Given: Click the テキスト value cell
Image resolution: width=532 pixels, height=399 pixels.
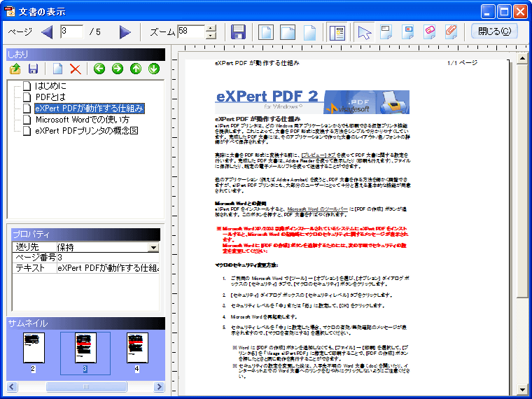Looking at the screenshot, I should [108, 268].
